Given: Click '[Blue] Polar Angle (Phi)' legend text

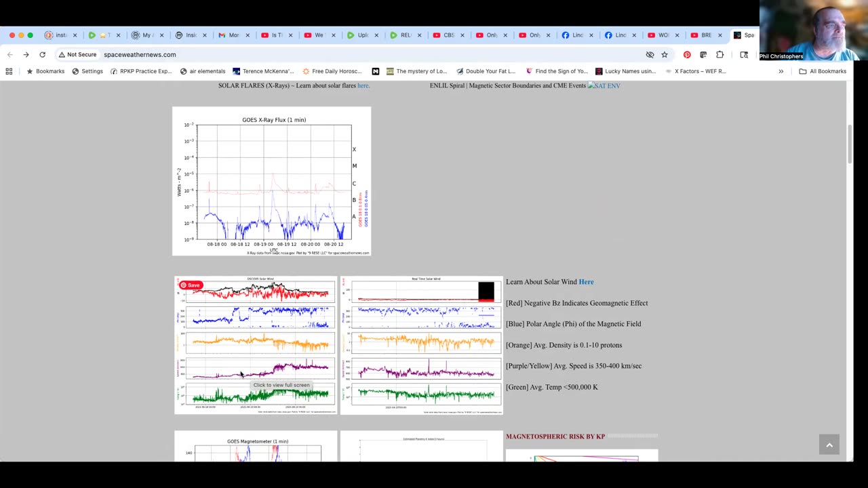Looking at the screenshot, I should point(573,324).
